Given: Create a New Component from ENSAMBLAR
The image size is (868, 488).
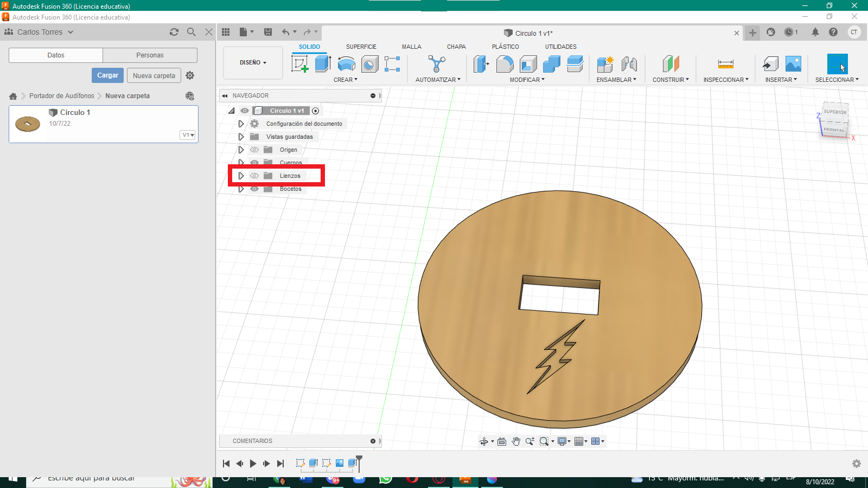Looking at the screenshot, I should (x=605, y=64).
